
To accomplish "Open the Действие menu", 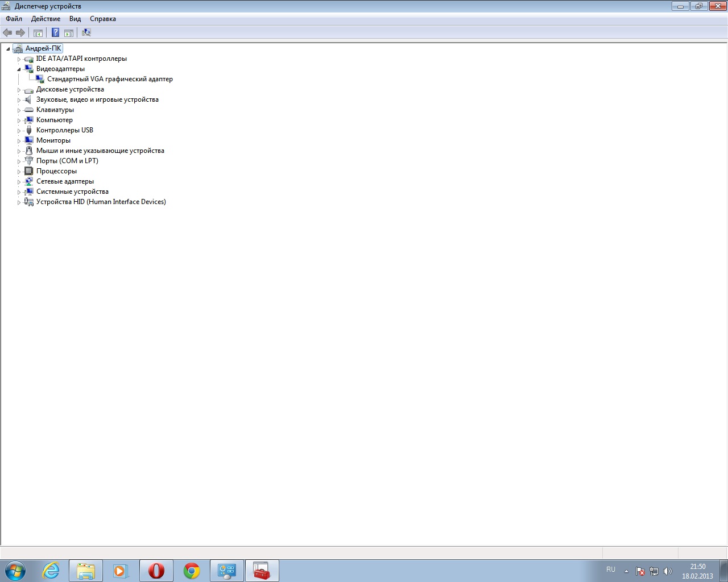I will pos(45,19).
